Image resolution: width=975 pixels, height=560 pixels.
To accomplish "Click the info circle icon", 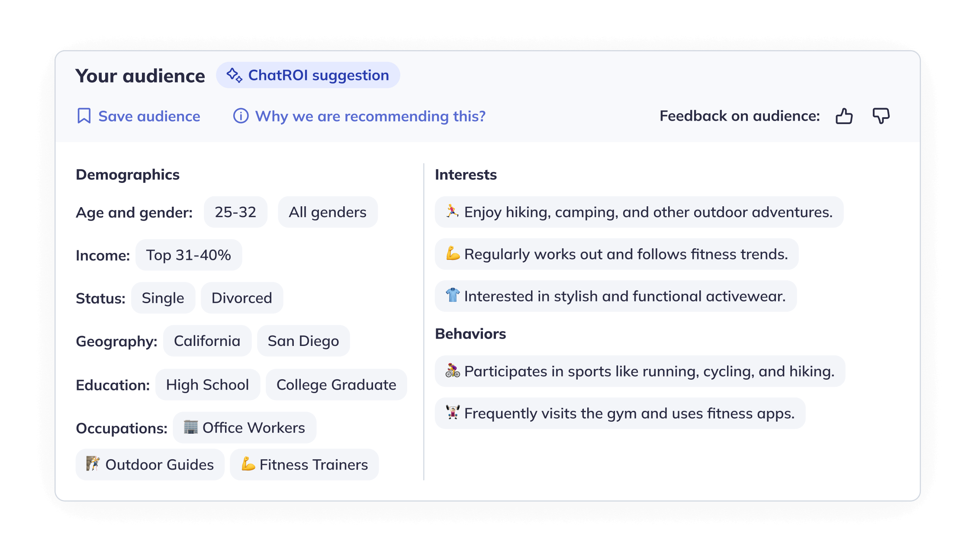I will click(x=241, y=116).
